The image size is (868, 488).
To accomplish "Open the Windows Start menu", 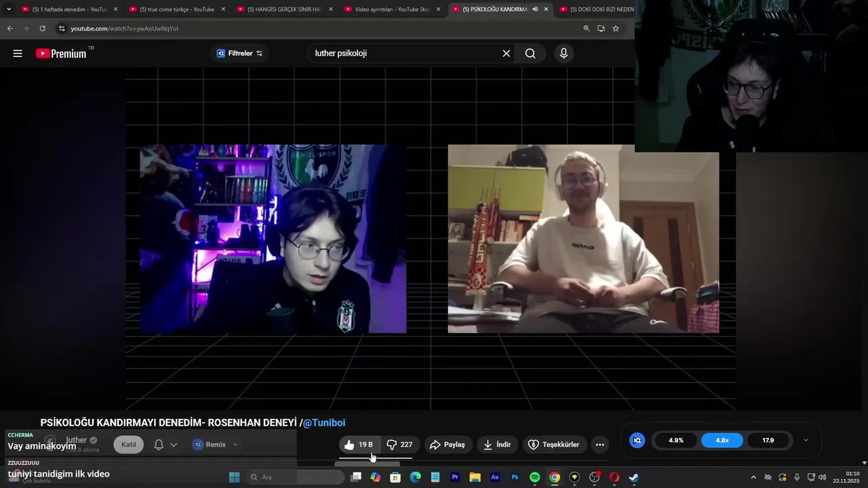I will tap(235, 477).
